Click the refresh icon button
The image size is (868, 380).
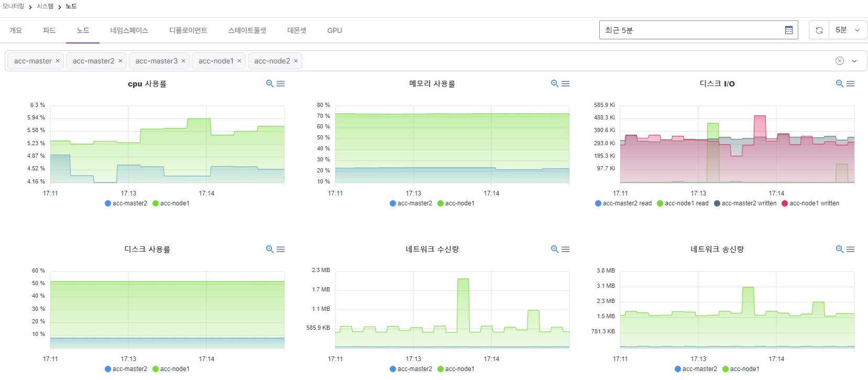[819, 30]
